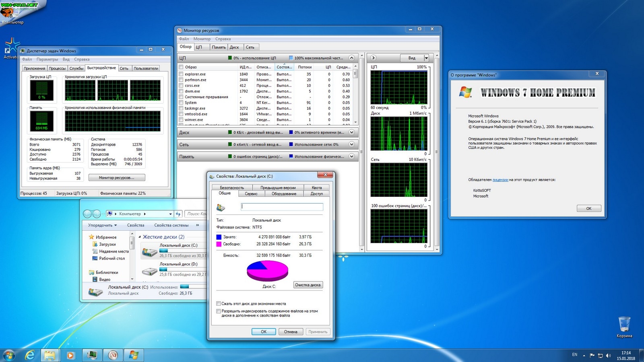The width and height of the screenshot is (644, 362).
Task: Click the volume speaker icon in system tray
Action: tap(608, 356)
